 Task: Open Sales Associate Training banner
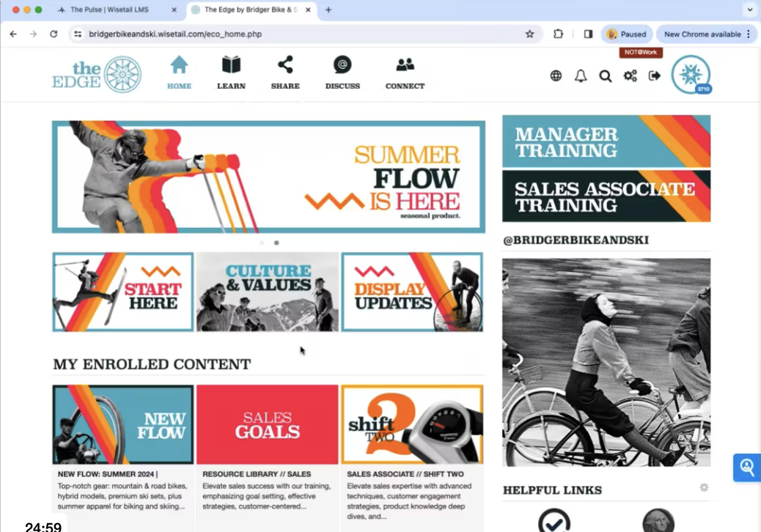coord(606,196)
